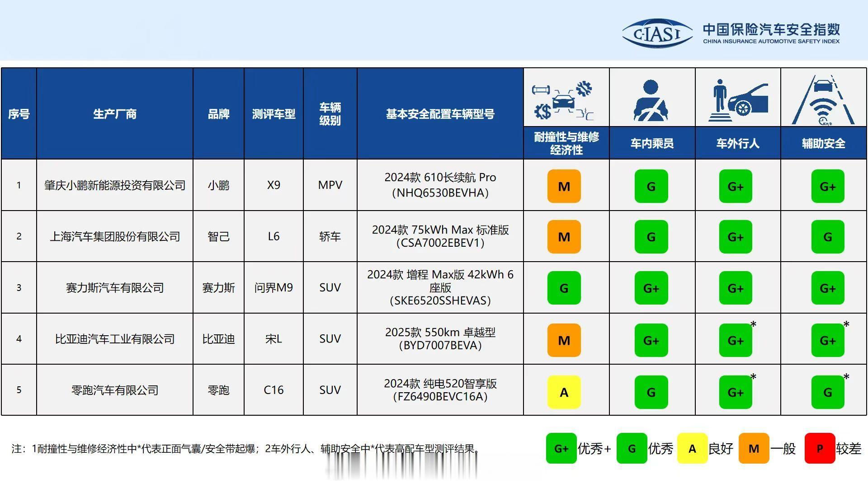Click 宋L 车外行人 G+ badge

[x=736, y=340]
